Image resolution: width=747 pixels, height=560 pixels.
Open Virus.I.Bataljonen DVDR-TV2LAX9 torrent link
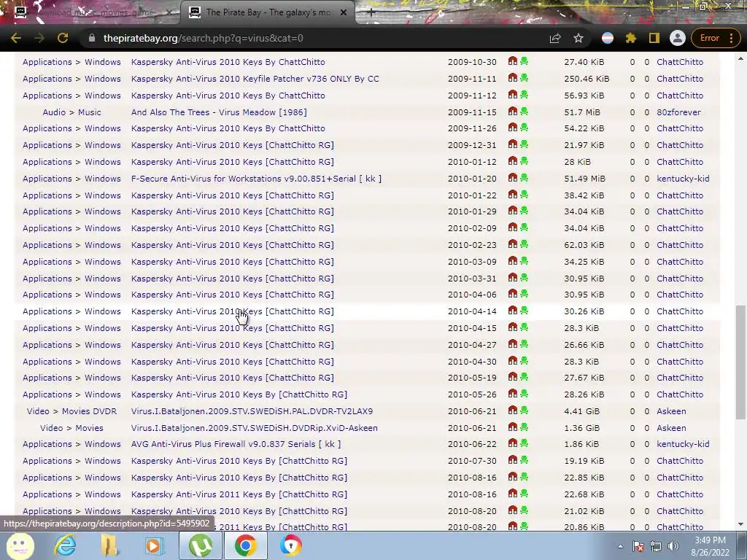pos(252,411)
